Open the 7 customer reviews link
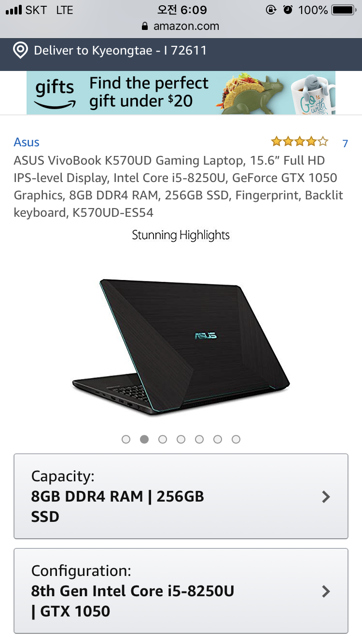 [345, 143]
